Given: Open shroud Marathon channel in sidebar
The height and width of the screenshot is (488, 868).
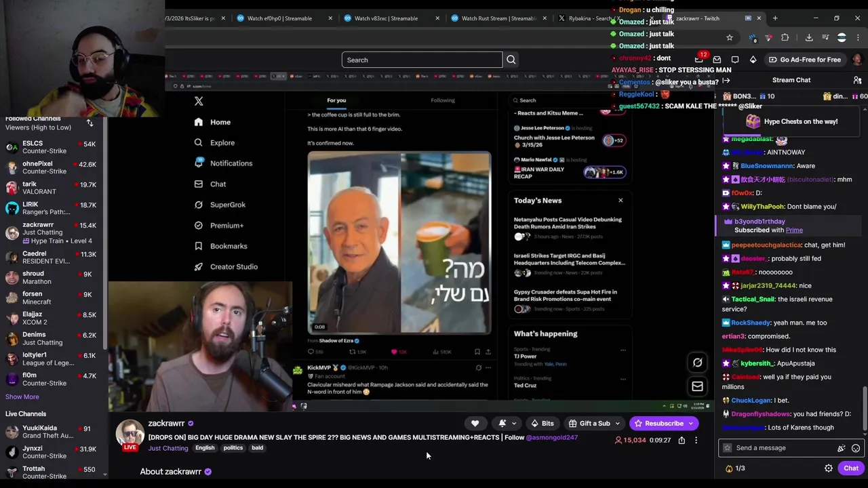Looking at the screenshot, I should (x=51, y=278).
